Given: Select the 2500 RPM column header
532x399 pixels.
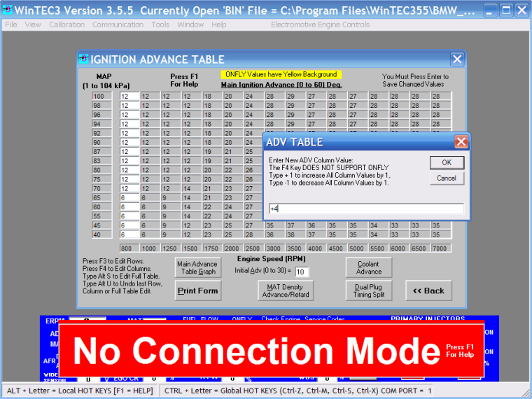Looking at the screenshot, I should [254, 248].
